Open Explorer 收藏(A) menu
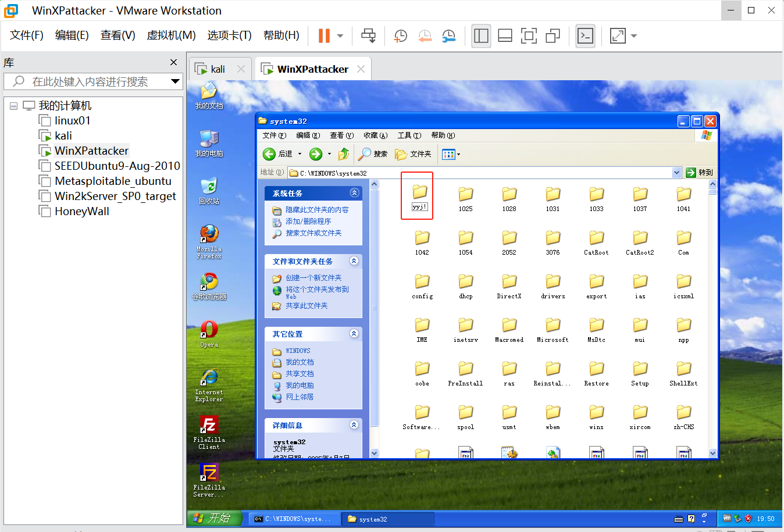 (x=376, y=135)
